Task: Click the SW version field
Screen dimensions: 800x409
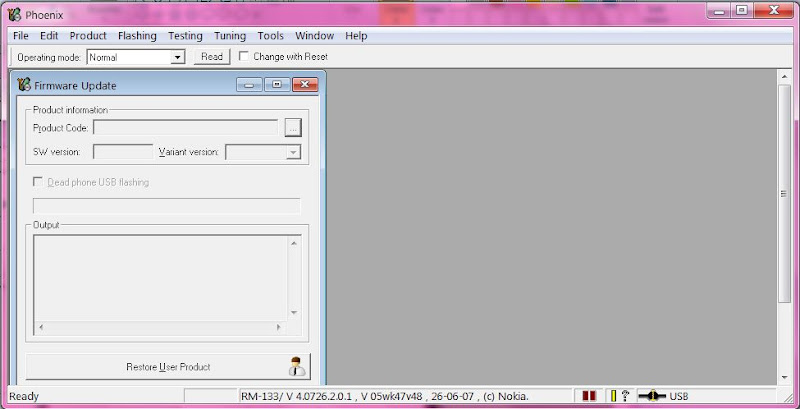Action: [123, 152]
